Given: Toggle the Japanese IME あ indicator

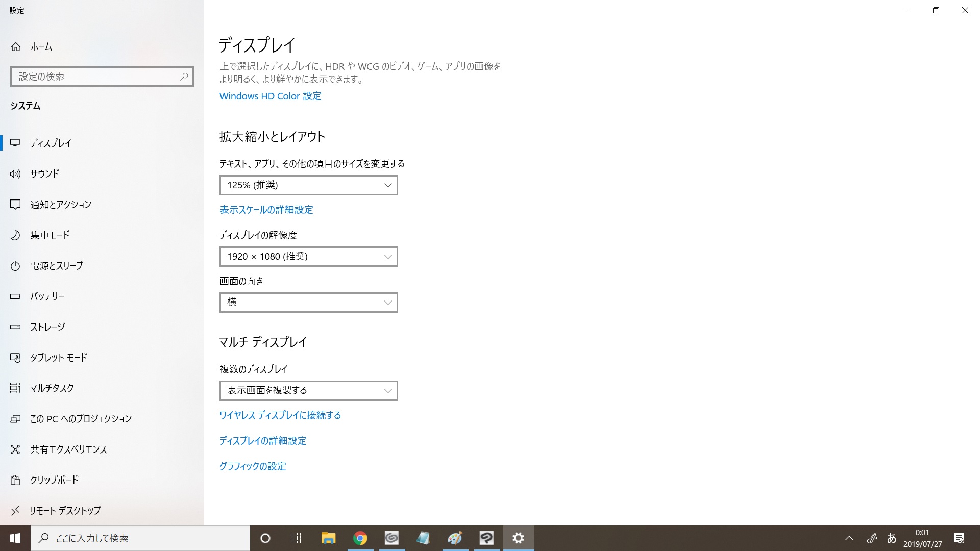Looking at the screenshot, I should (x=892, y=538).
